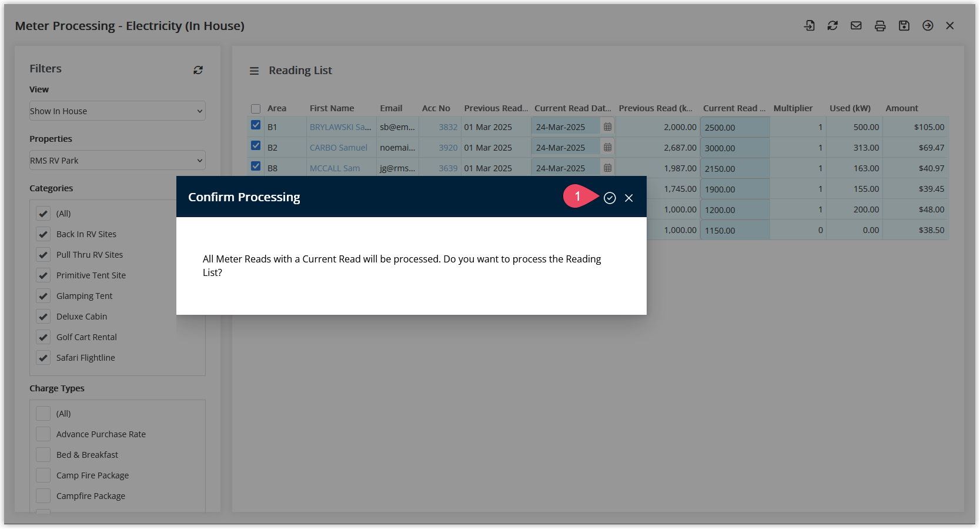Click the process arrow-circle icon

(928, 25)
